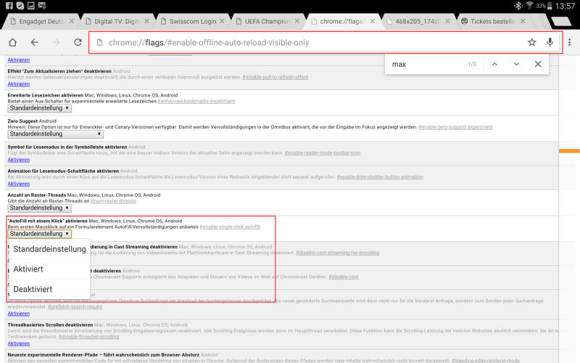This screenshot has height=363, width=580.
Task: Tap the clock showing 13:57
Action: 565,6
